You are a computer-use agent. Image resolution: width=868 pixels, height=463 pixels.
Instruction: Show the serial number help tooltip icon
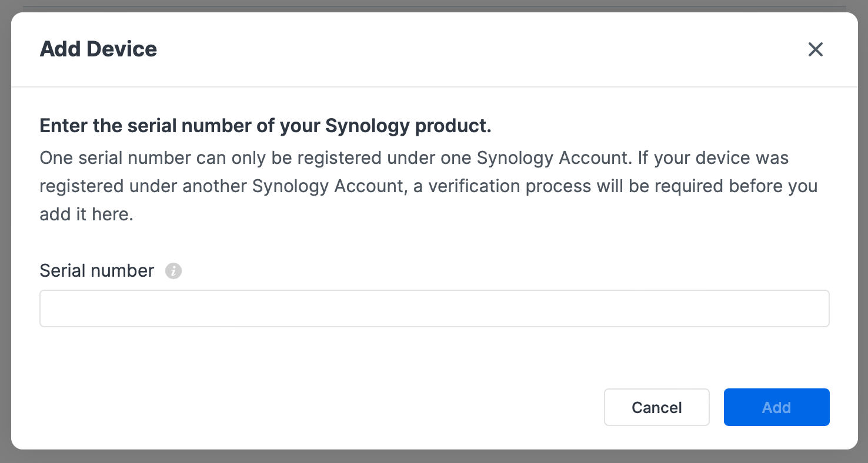pyautogui.click(x=173, y=271)
